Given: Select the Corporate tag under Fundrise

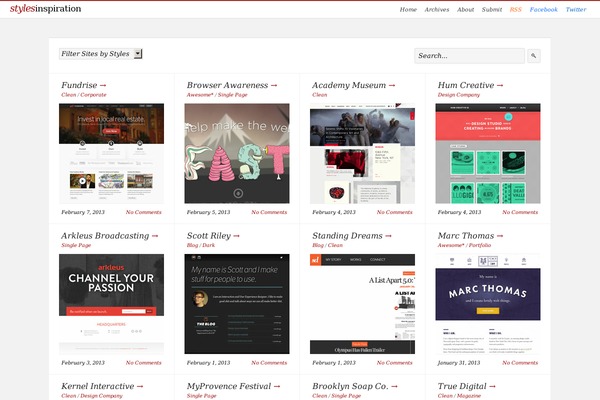Looking at the screenshot, I should tap(93, 95).
